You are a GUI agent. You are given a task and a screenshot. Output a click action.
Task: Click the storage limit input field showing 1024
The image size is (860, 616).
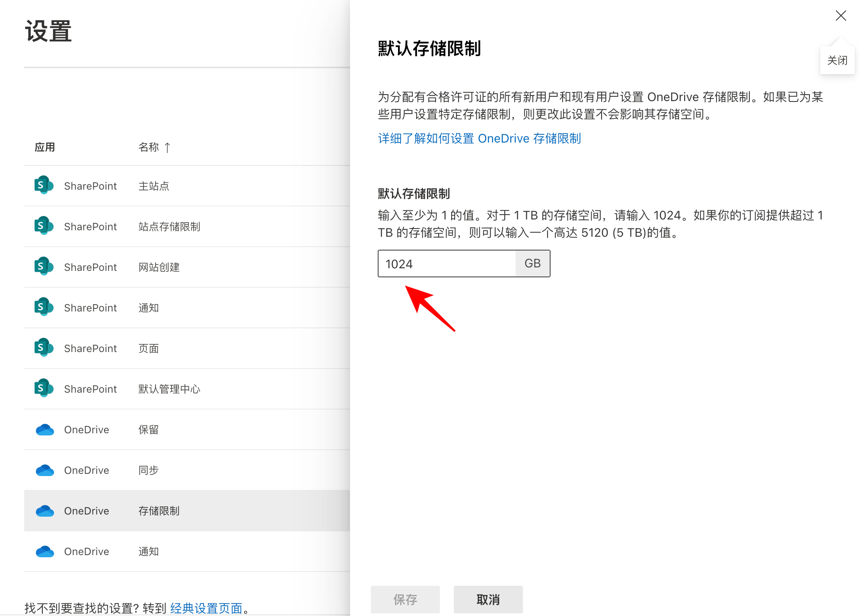point(447,264)
